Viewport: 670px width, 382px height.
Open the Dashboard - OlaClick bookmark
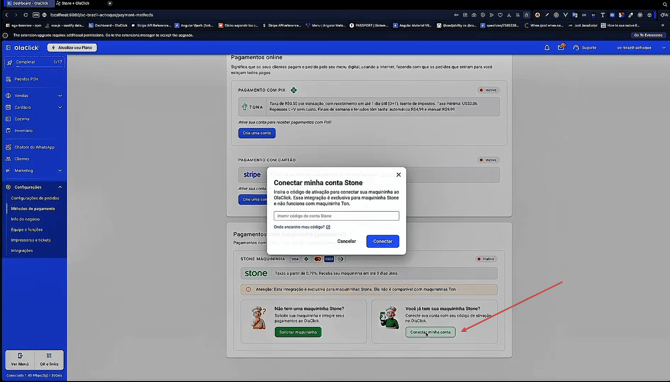(108, 26)
